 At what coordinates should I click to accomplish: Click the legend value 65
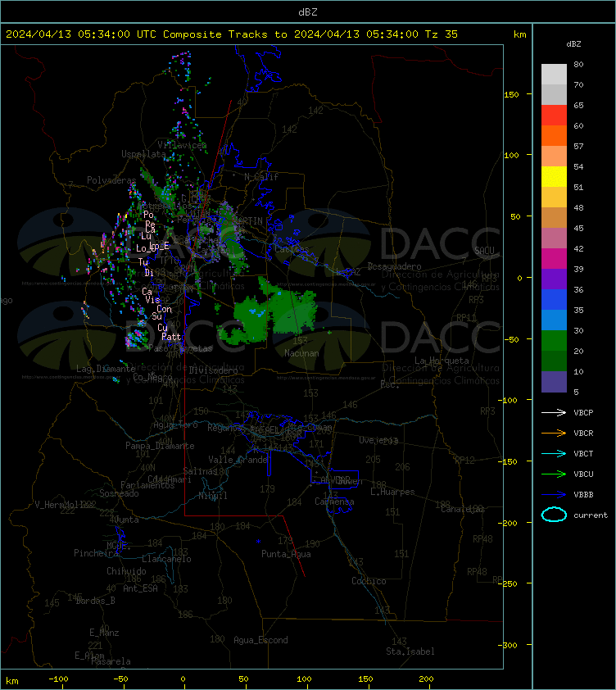pyautogui.click(x=578, y=105)
